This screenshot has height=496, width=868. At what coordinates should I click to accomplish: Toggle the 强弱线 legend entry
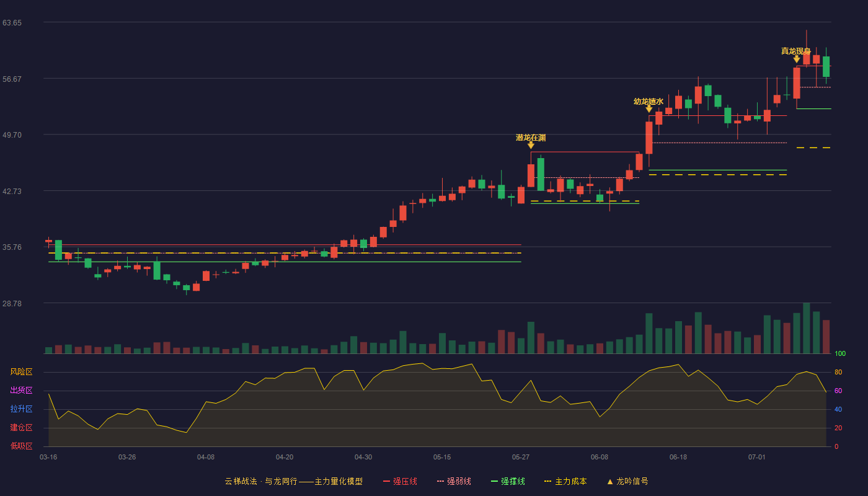tap(454, 481)
